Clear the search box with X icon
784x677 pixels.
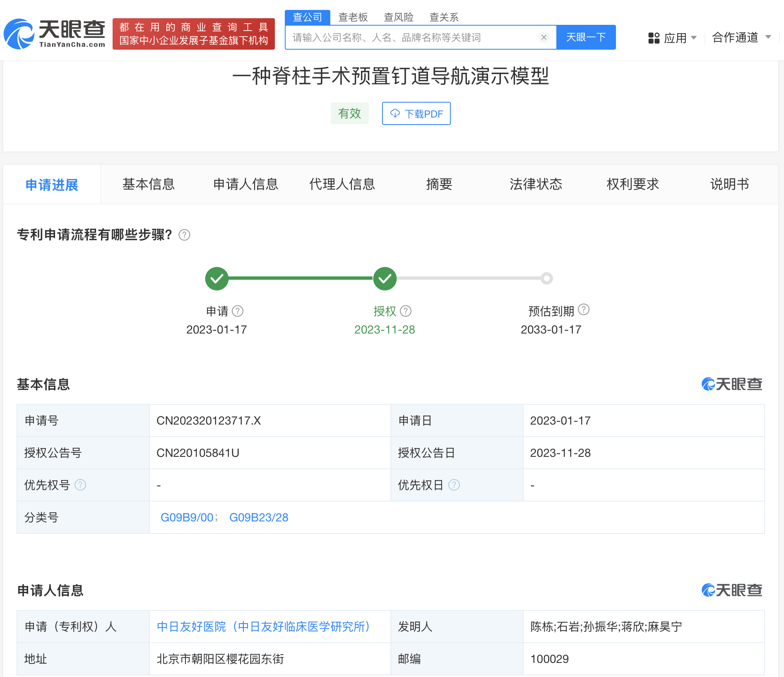tap(544, 38)
